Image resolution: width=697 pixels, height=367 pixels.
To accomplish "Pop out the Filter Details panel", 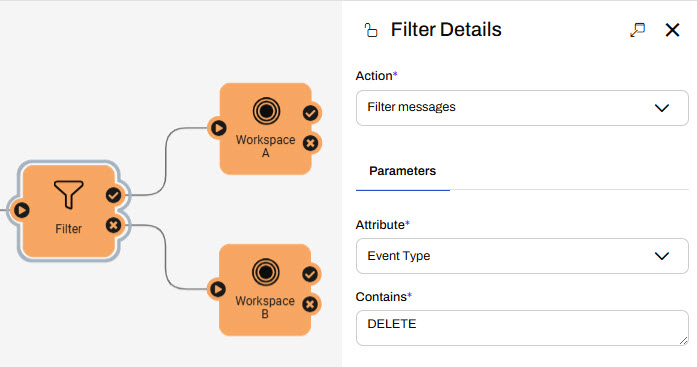I will coord(637,30).
